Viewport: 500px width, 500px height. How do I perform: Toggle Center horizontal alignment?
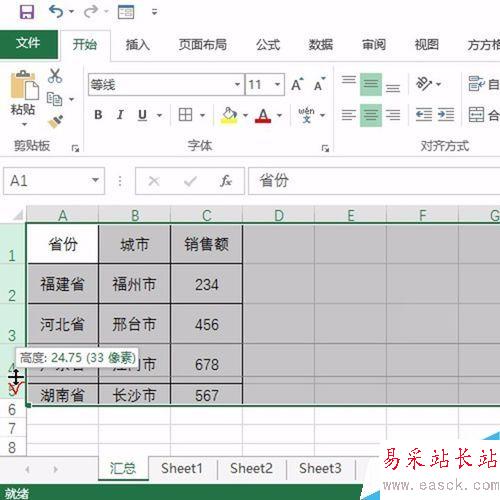371,115
